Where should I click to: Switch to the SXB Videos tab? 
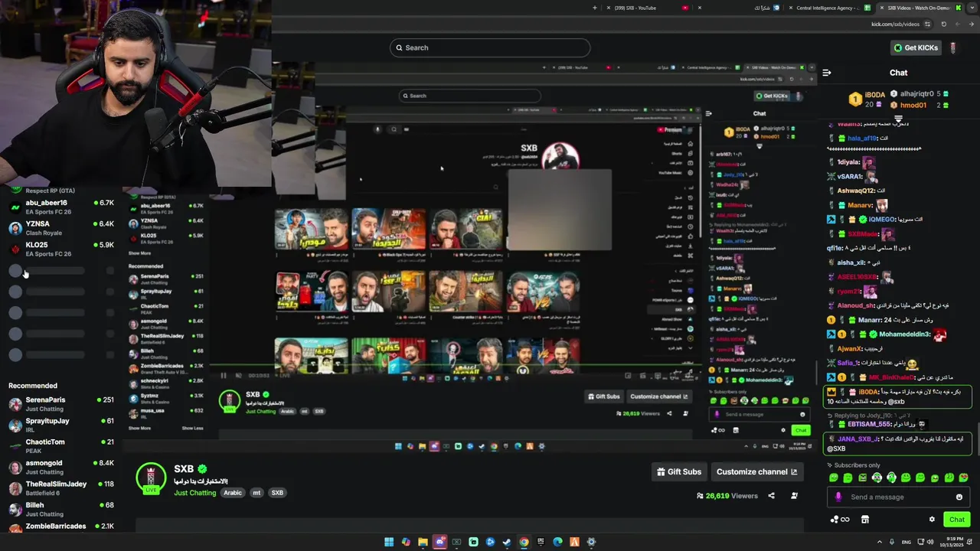[919, 8]
